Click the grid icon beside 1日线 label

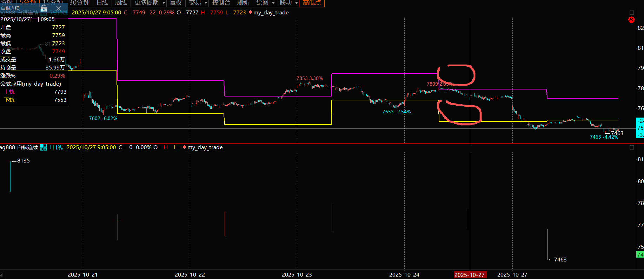tap(44, 147)
